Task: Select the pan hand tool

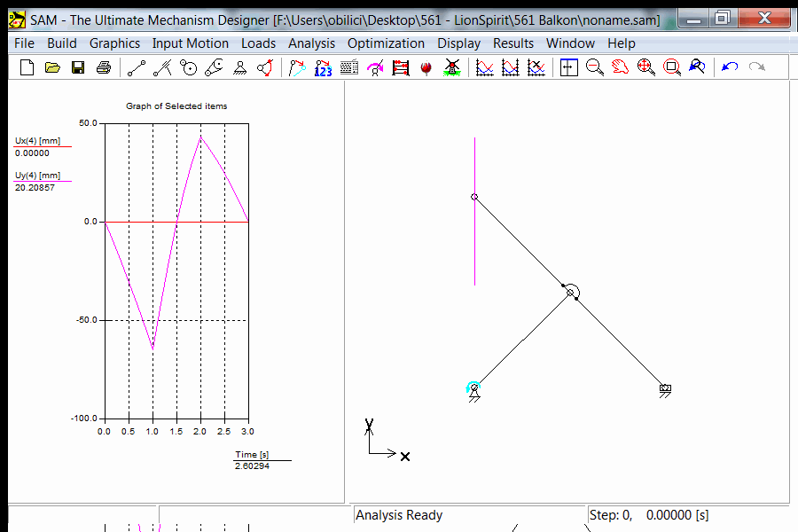Action: coord(621,67)
